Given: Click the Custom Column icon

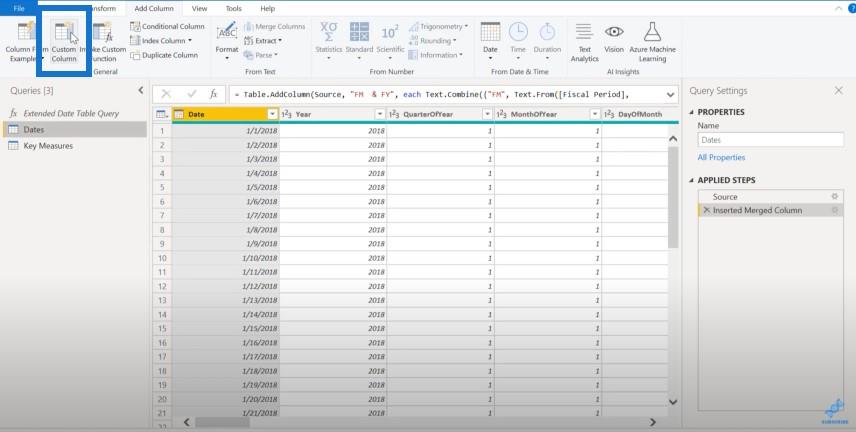Looking at the screenshot, I should coord(64,32).
